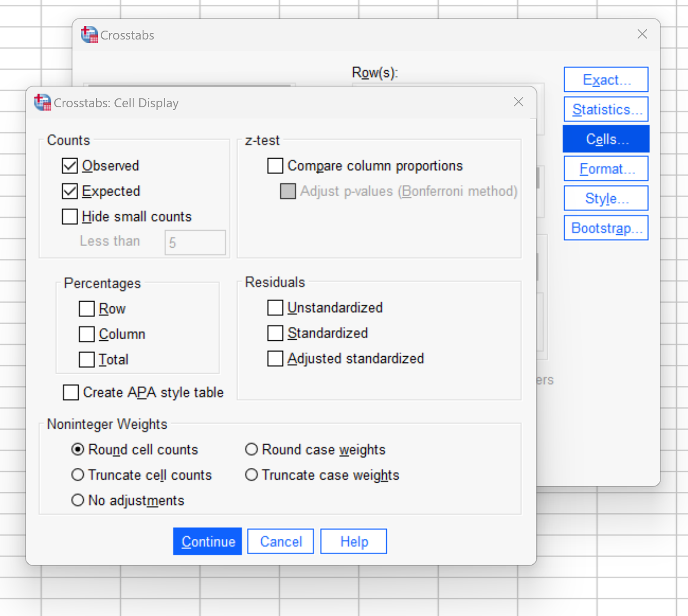
Task: Click the Continue button
Action: pos(208,542)
